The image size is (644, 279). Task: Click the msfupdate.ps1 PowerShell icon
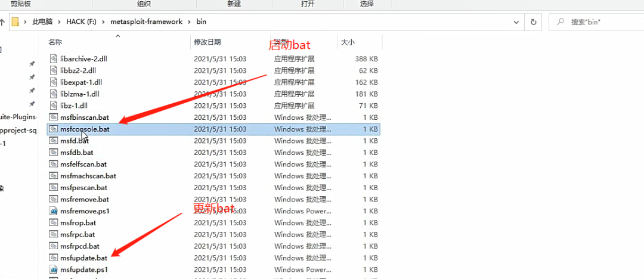pyautogui.click(x=54, y=269)
